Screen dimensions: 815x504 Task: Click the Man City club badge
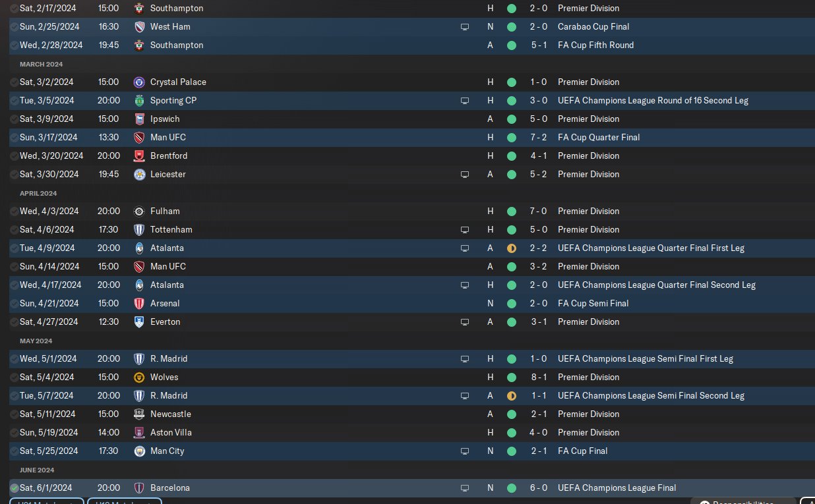[139, 451]
